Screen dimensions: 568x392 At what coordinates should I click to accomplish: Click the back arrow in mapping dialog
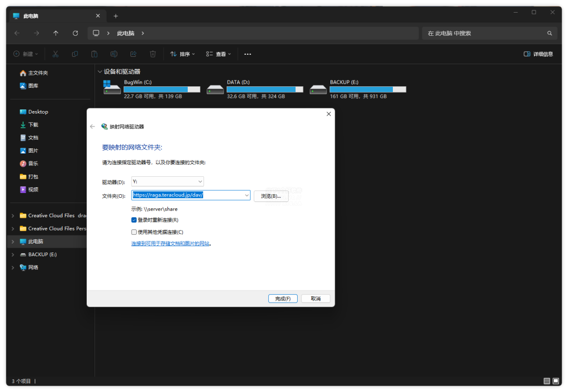[x=93, y=126]
